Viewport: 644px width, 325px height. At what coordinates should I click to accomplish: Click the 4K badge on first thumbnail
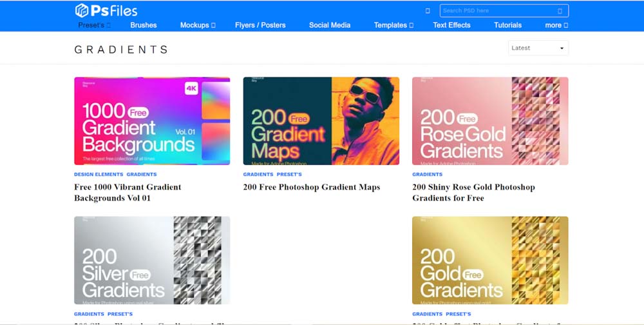tap(191, 89)
